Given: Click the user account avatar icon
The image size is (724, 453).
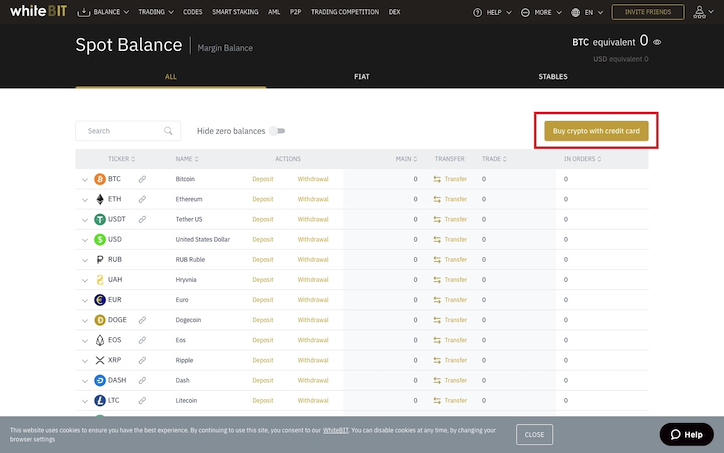Looking at the screenshot, I should point(699,12).
